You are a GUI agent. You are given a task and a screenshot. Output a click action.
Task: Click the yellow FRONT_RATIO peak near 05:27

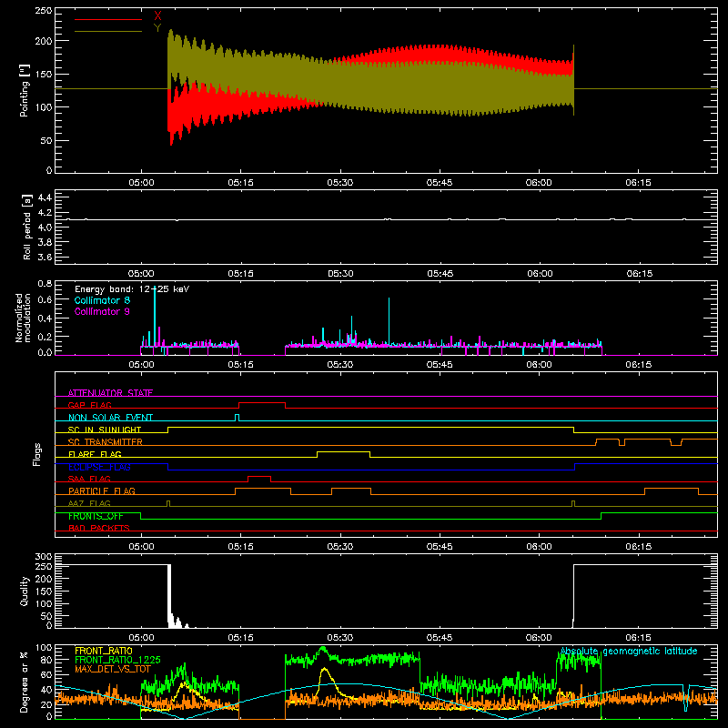pyautogui.click(x=325, y=670)
